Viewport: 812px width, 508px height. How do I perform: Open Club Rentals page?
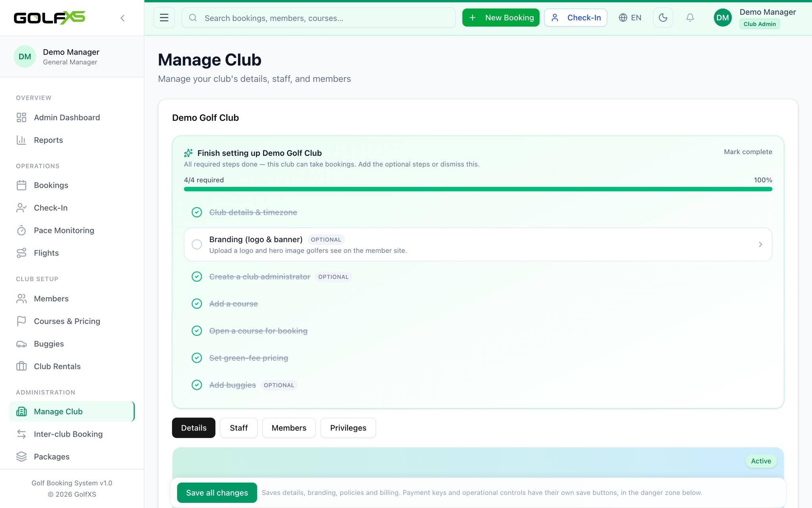coord(72,367)
